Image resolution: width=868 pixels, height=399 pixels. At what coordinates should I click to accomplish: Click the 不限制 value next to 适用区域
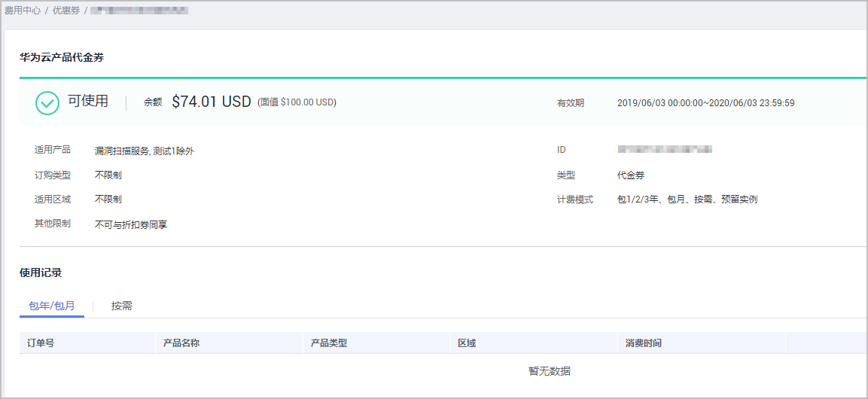(108, 200)
